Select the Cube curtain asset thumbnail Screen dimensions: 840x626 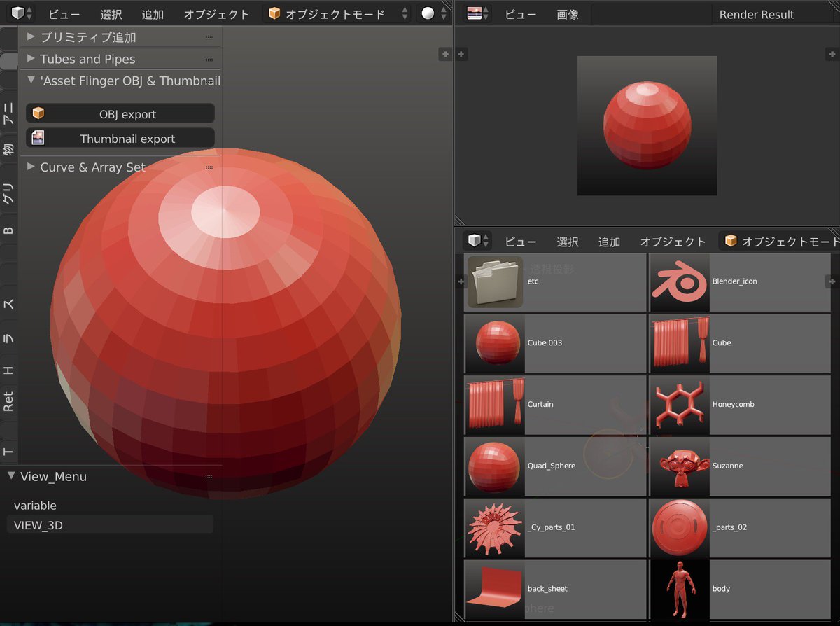tap(680, 343)
